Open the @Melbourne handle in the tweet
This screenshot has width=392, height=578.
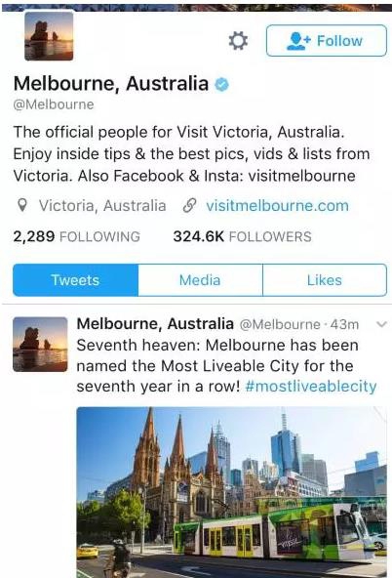[280, 324]
